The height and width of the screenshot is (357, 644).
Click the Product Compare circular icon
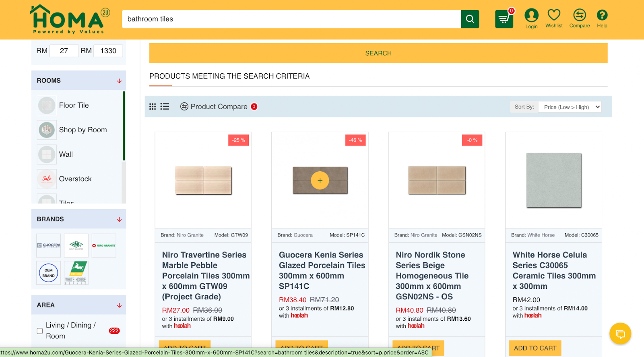tap(184, 106)
